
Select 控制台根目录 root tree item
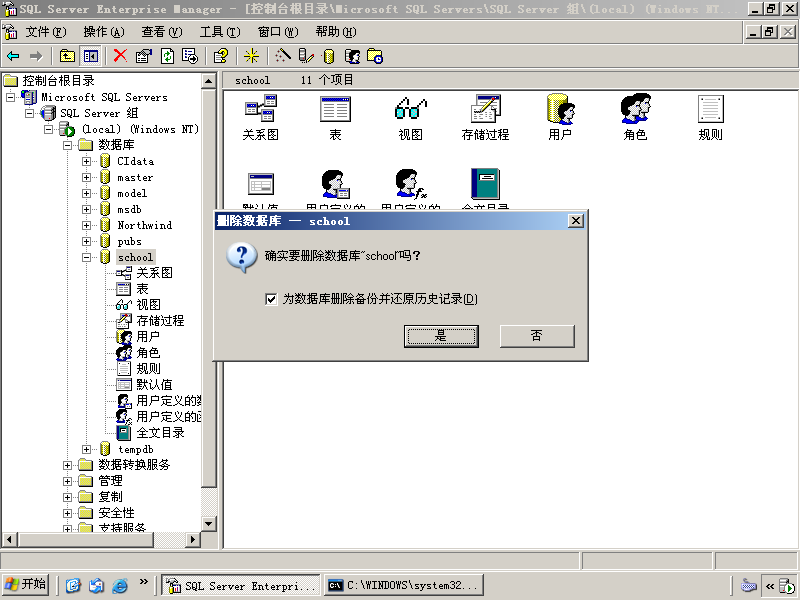pyautogui.click(x=58, y=81)
